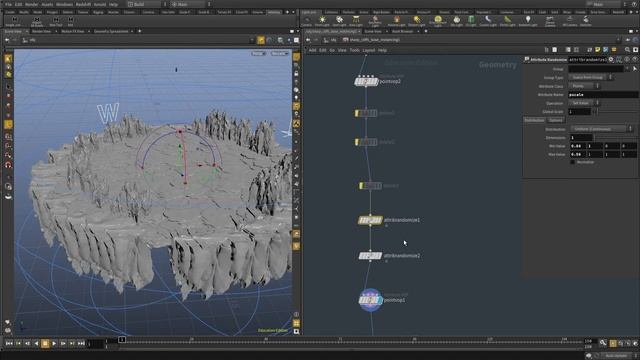
Task: Select the Stereo Camera shelf tool
Action: coord(550,21)
